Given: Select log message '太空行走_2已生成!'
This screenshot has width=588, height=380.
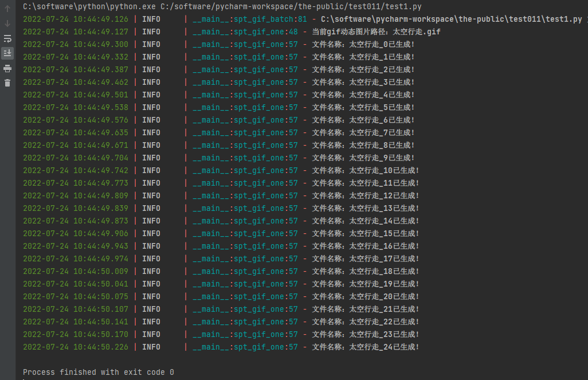Looking at the screenshot, I should point(382,70).
